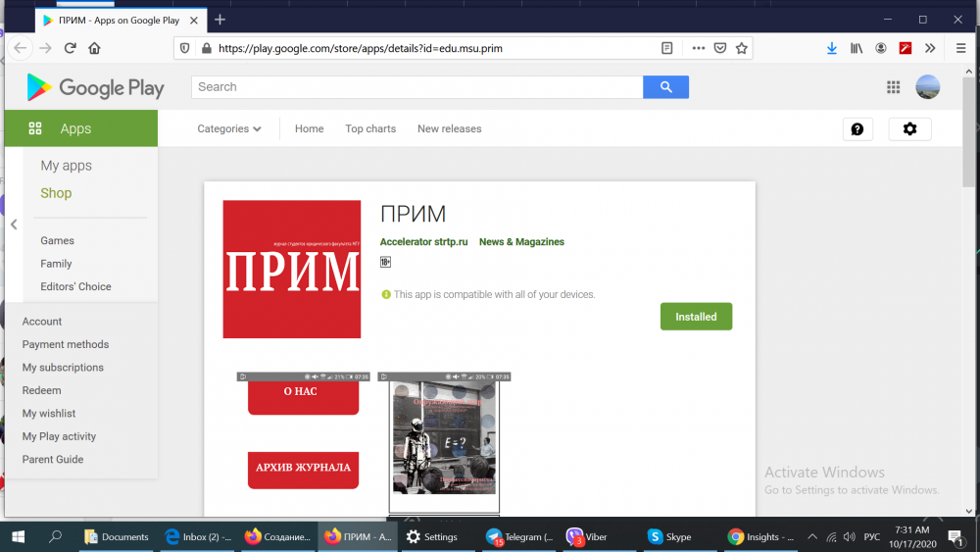The width and height of the screenshot is (980, 552).
Task: Click the Google Play logo
Action: [96, 87]
